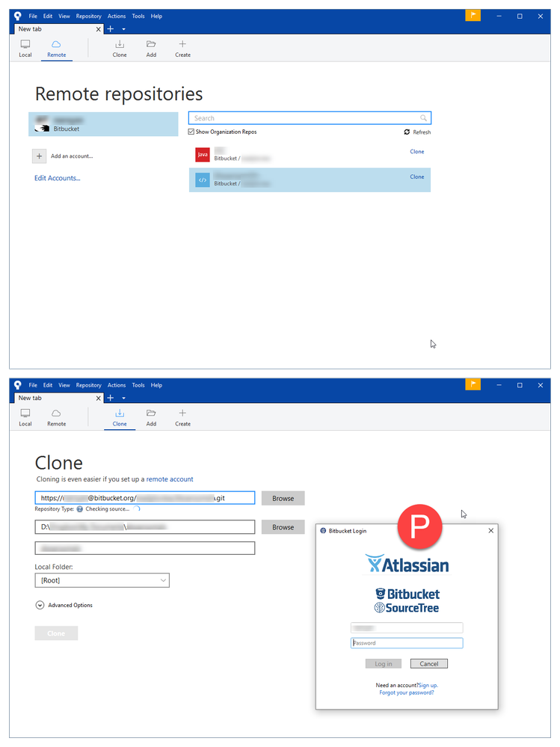This screenshot has width=560, height=747.
Task: Open a new tab with the plus icon in the top window
Action: tap(111, 29)
